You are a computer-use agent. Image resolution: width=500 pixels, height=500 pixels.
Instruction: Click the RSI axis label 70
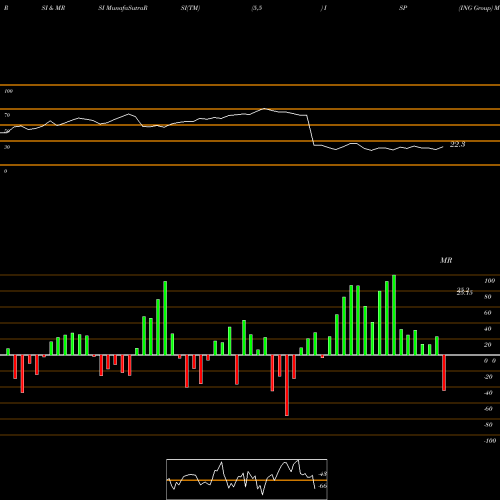point(7,115)
